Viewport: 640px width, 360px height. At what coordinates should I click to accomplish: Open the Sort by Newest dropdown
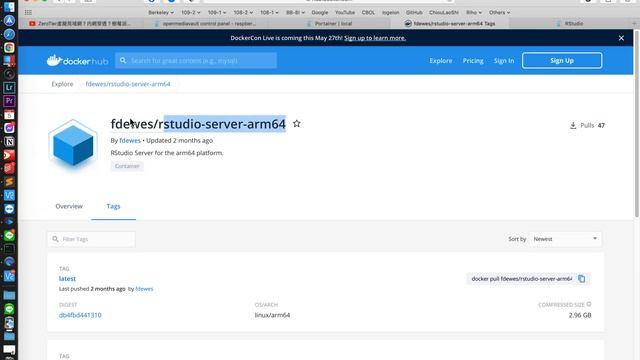tap(565, 239)
